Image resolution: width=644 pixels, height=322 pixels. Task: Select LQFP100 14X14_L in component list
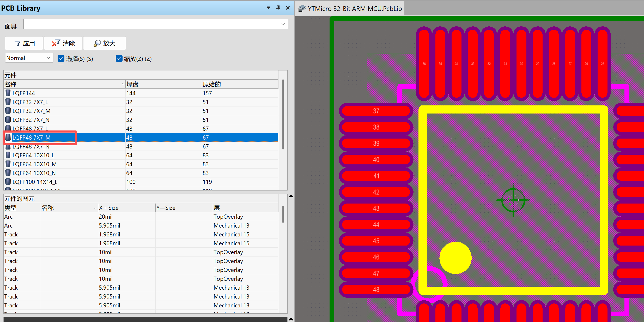[x=35, y=182]
